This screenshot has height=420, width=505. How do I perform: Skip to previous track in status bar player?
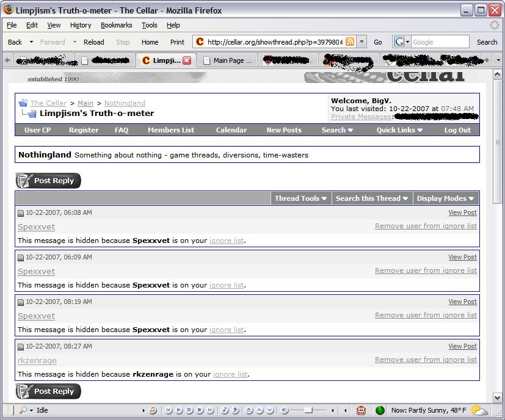tap(169, 410)
